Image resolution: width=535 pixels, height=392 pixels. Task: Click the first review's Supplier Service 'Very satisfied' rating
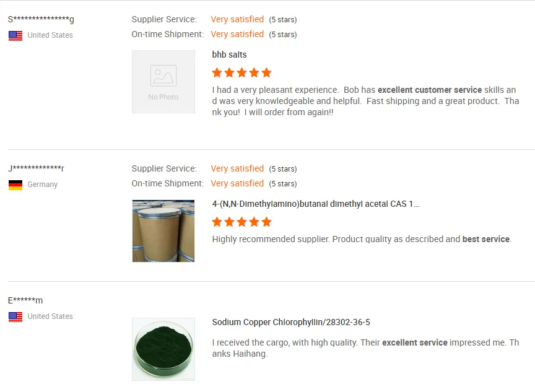click(x=237, y=19)
